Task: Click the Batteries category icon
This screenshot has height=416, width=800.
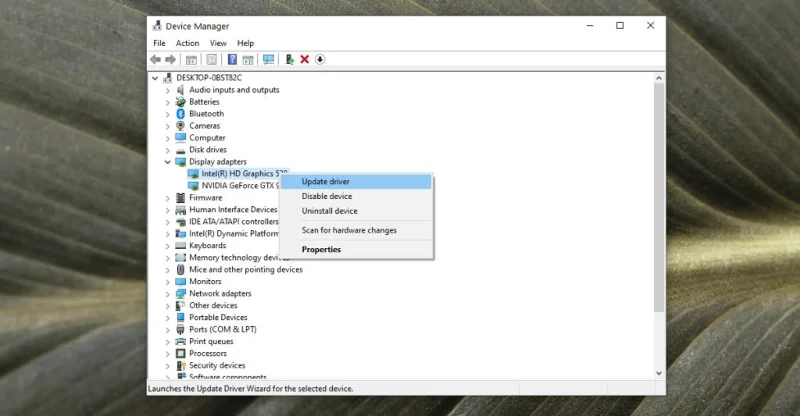Action: [x=181, y=102]
